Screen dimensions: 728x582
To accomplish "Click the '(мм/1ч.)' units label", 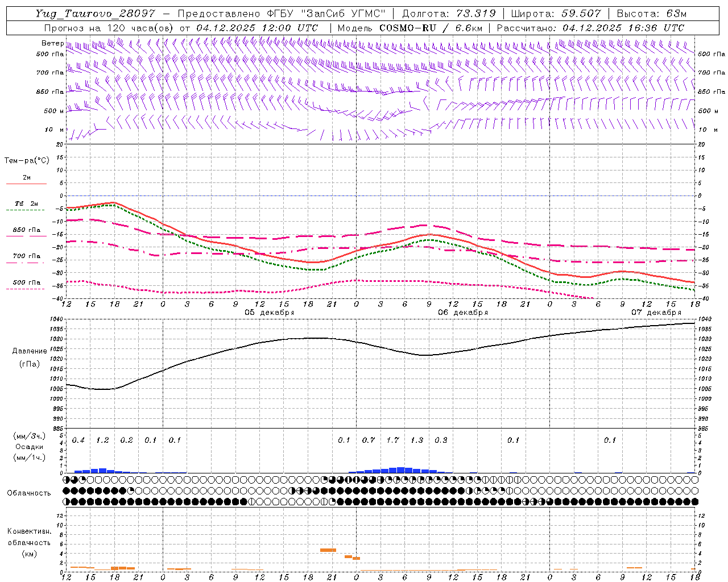I will point(28,457).
